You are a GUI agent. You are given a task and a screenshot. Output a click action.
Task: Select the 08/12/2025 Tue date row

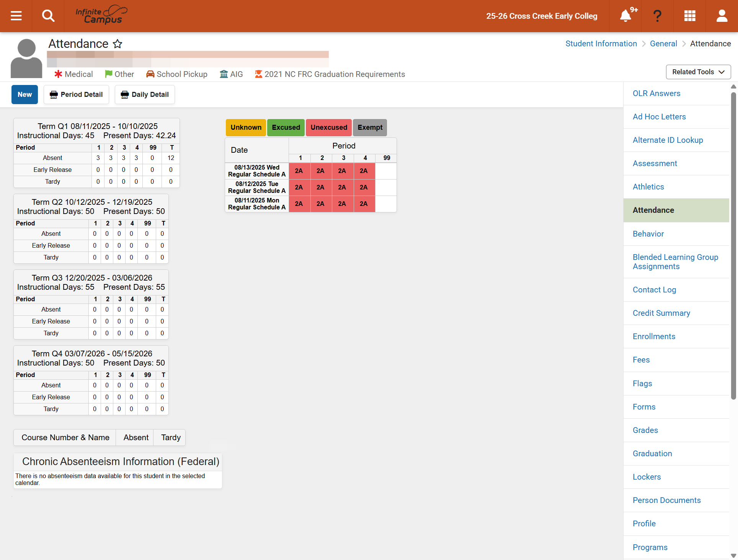257,188
